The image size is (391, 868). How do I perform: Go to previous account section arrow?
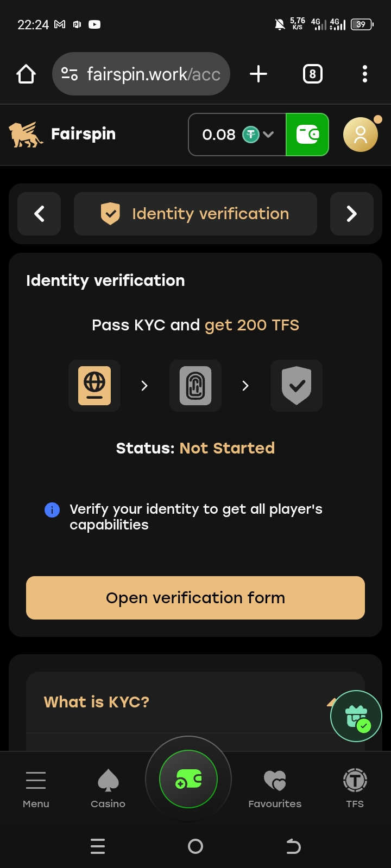pyautogui.click(x=39, y=214)
